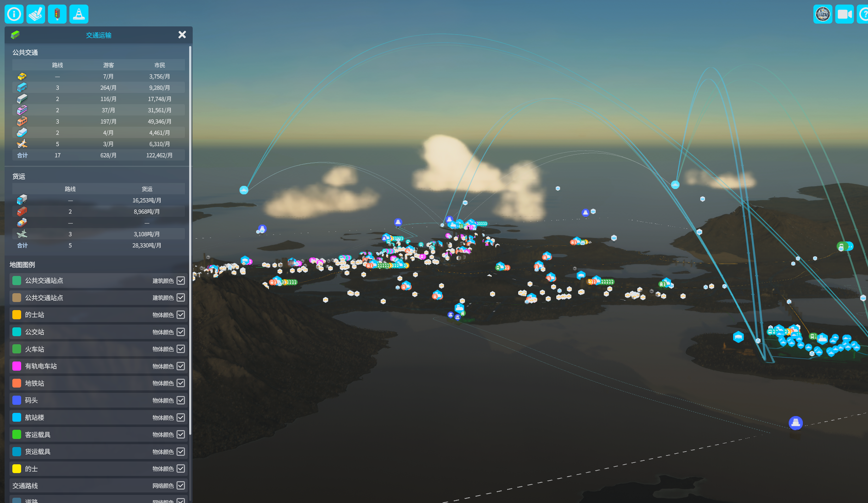The image size is (868, 503).
Task: Click the large blue harbor map marker
Action: click(795, 423)
